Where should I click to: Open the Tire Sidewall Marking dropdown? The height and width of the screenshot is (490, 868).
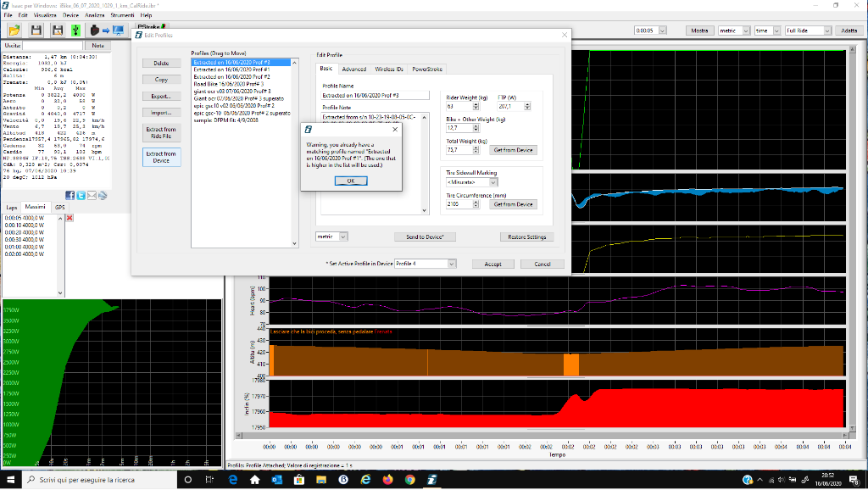[x=492, y=182]
